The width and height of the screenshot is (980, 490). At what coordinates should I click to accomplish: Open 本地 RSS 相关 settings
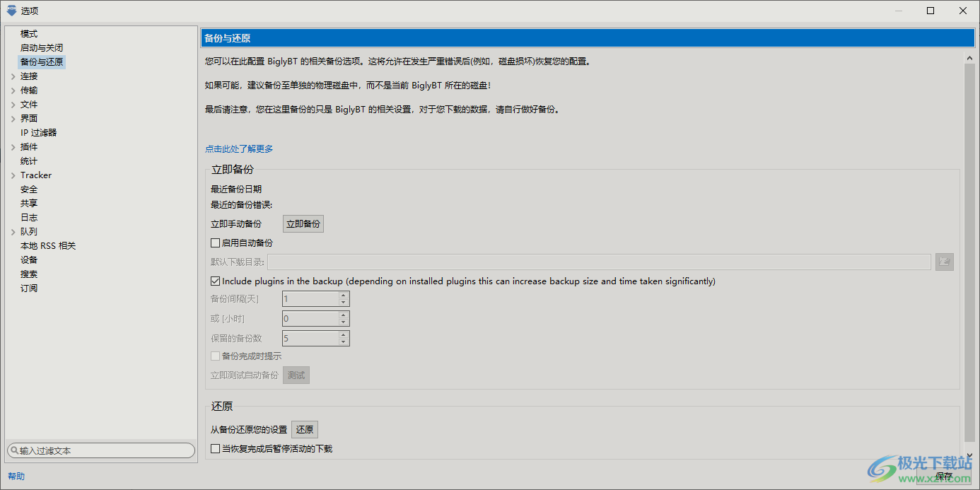coord(48,246)
